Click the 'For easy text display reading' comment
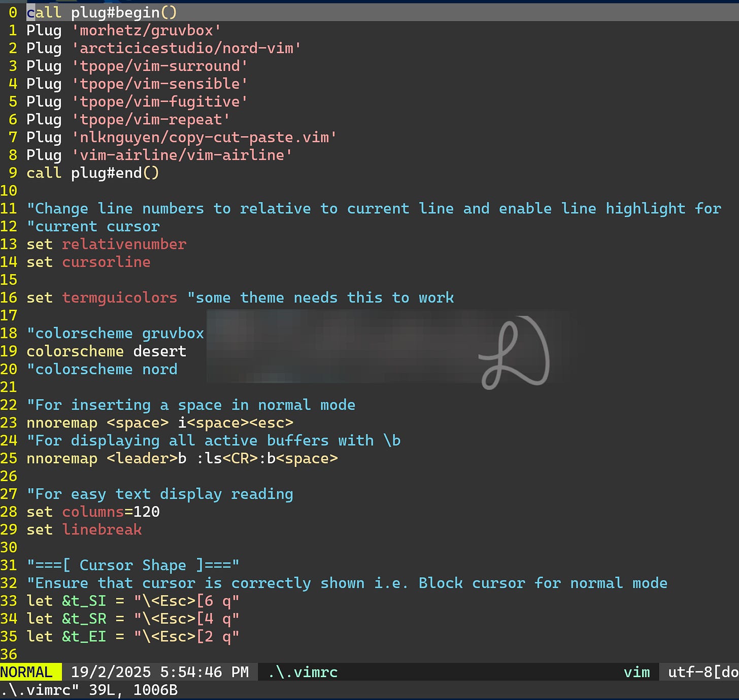This screenshot has width=739, height=700. [x=160, y=494]
